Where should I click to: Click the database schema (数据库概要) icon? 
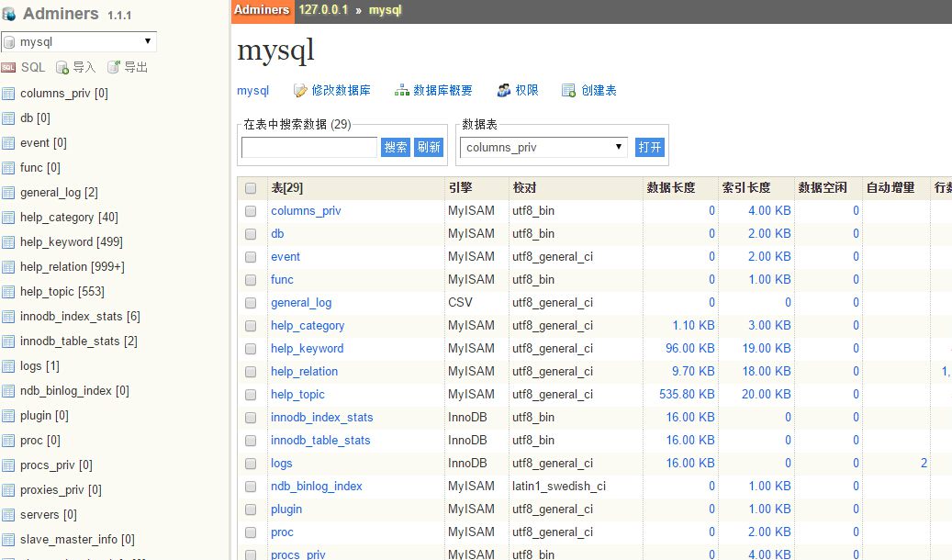tap(401, 91)
